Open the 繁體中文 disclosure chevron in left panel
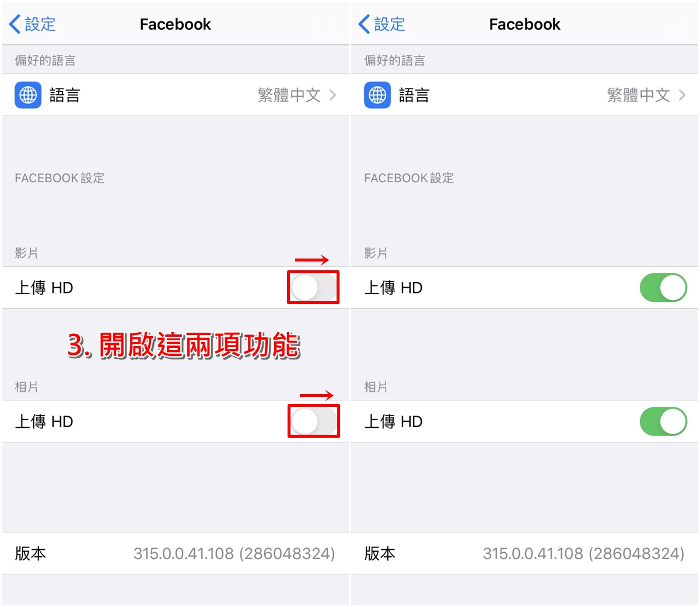The image size is (700, 607). pyautogui.click(x=332, y=95)
